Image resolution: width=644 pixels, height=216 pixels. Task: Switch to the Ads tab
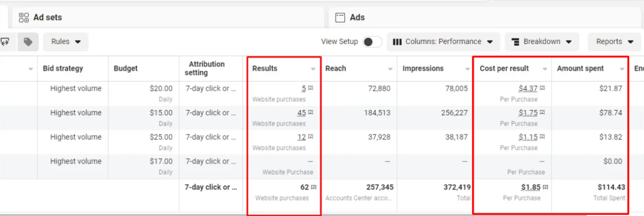click(357, 18)
